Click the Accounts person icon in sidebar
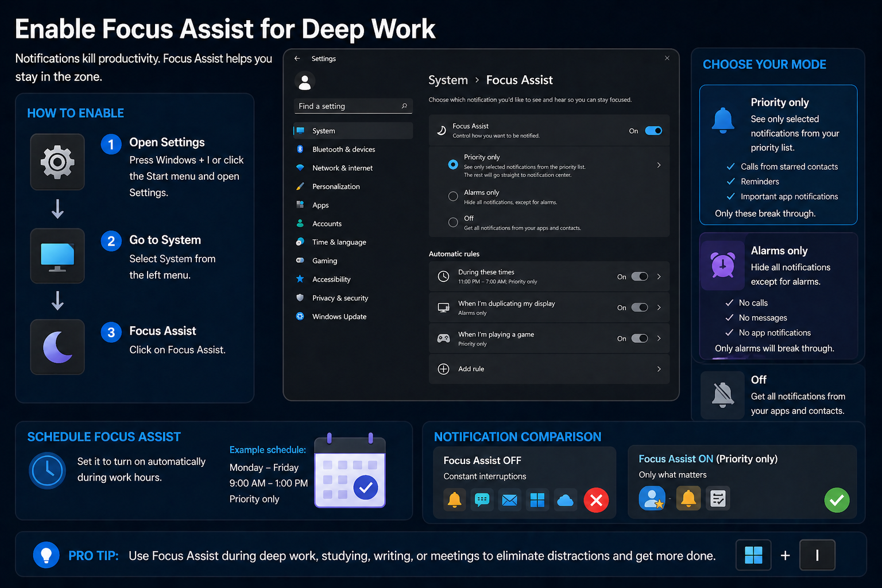This screenshot has width=882, height=588. (300, 223)
